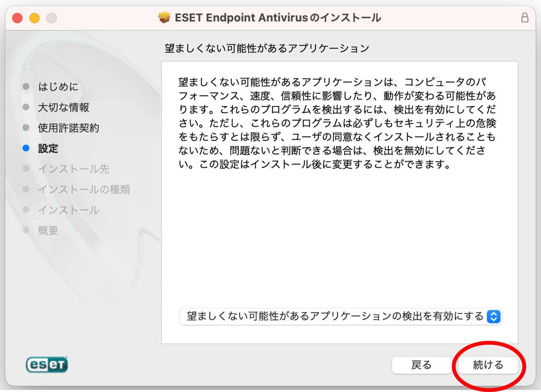Select the 設定 step in sidebar

tap(48, 148)
